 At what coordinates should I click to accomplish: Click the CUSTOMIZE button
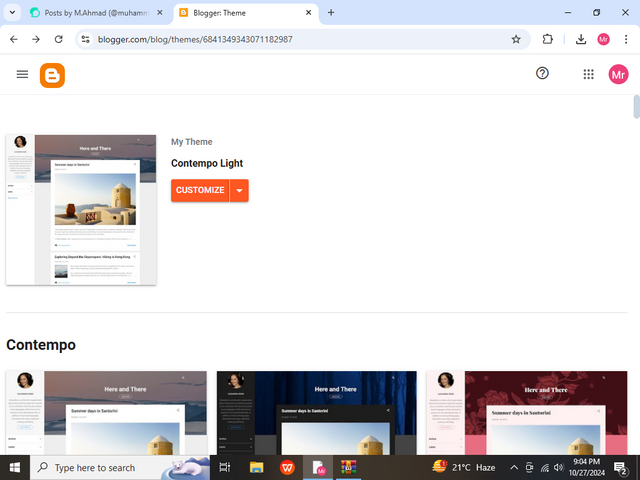(x=200, y=191)
